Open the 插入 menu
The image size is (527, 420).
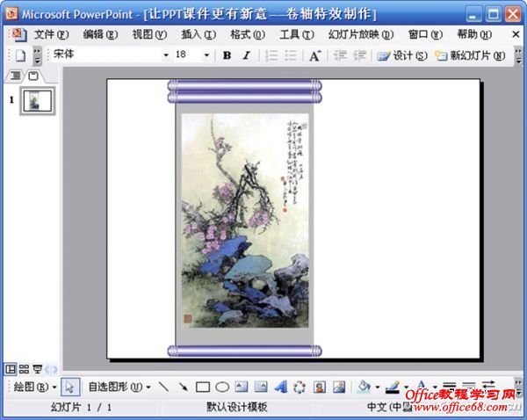(x=198, y=34)
